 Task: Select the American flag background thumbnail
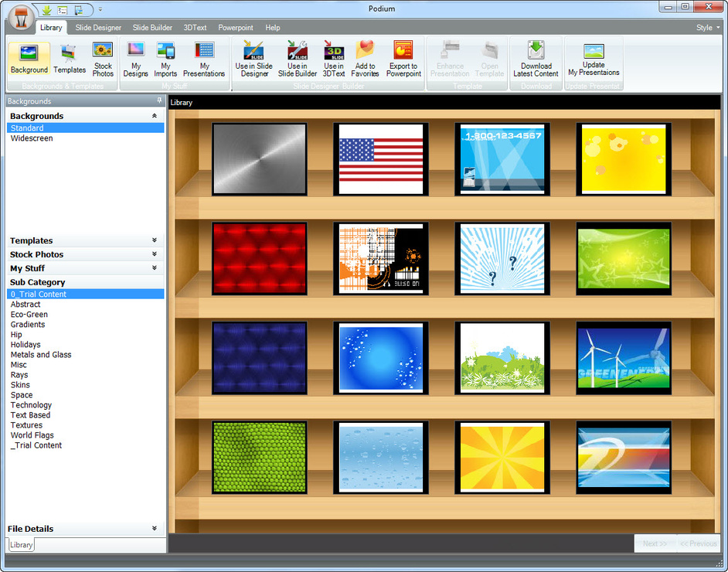click(381, 158)
